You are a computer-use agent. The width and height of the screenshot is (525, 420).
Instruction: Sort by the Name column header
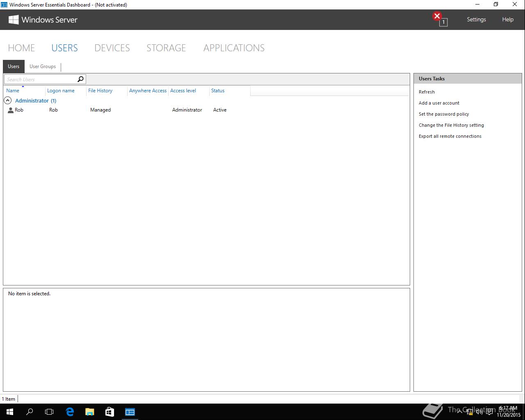(24, 91)
